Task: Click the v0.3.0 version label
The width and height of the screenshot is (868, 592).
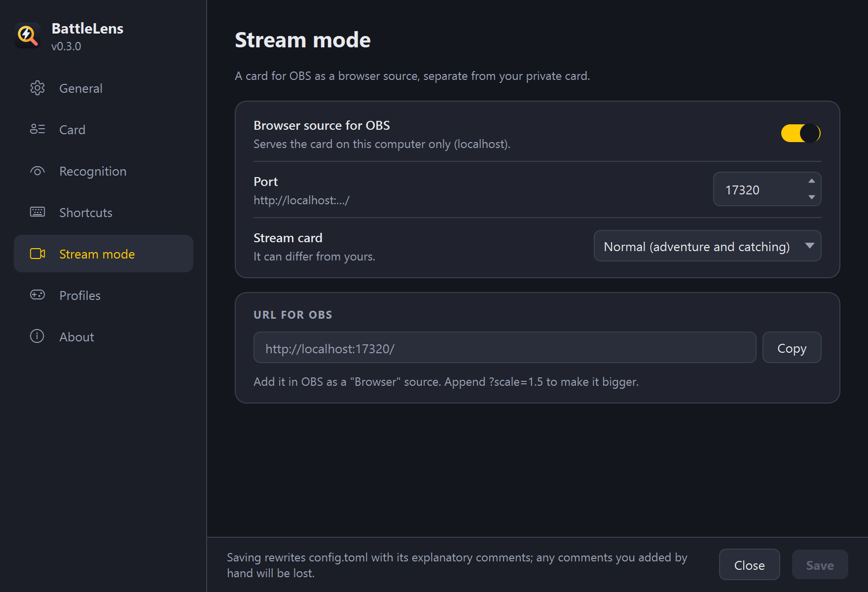Action: coord(66,46)
